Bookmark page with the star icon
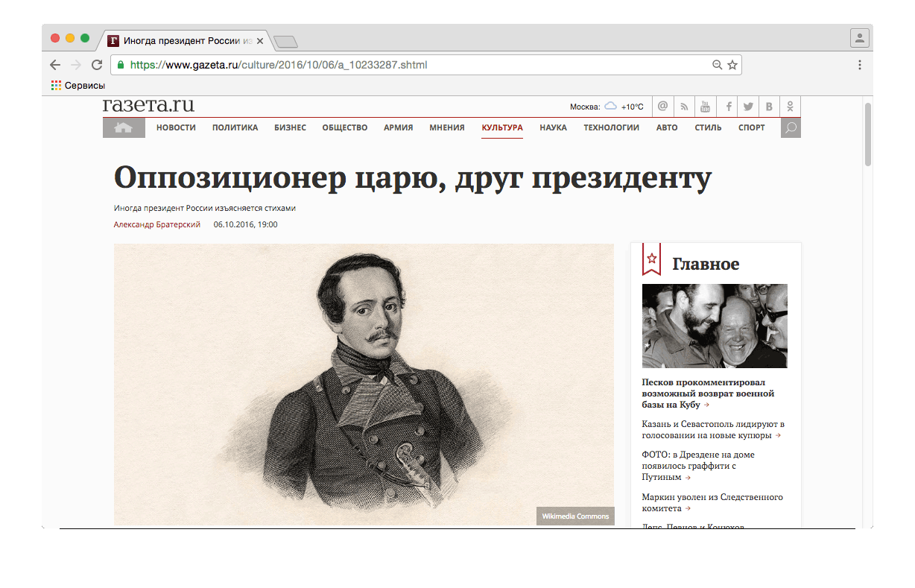915x588 pixels. [732, 65]
